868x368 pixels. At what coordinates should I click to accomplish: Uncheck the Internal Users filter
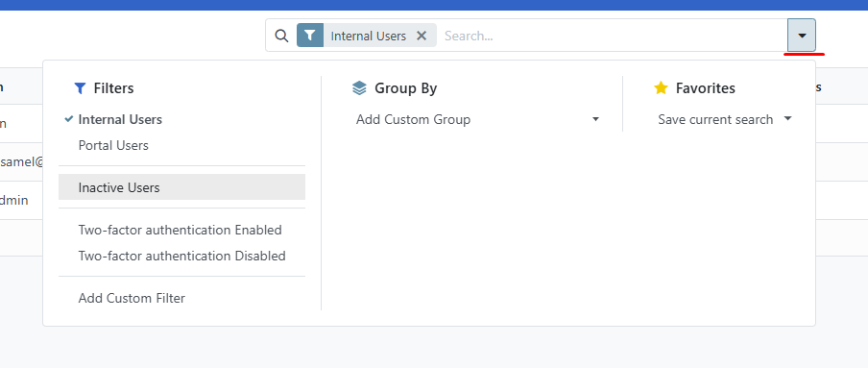coord(181,120)
